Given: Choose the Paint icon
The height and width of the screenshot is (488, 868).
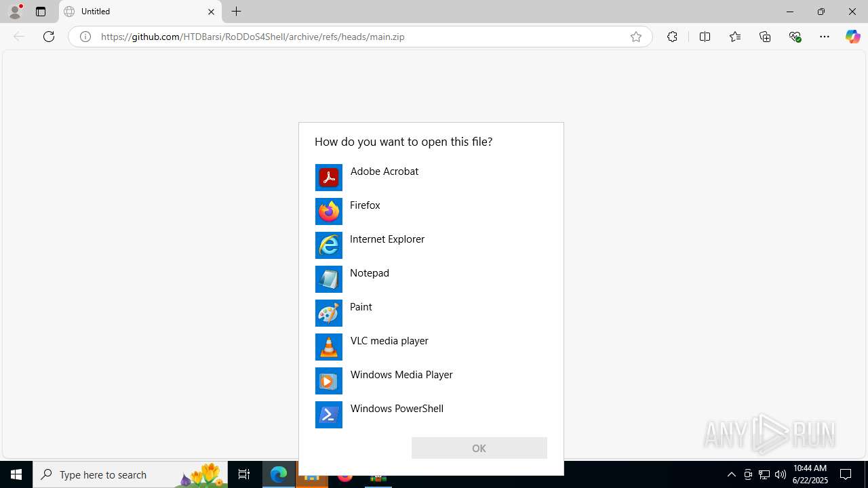Looking at the screenshot, I should coord(329,313).
